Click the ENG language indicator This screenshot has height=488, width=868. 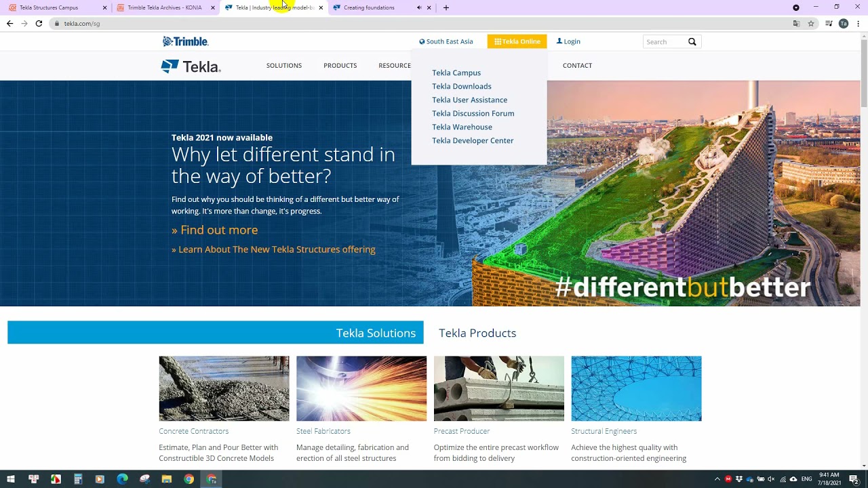click(x=806, y=479)
